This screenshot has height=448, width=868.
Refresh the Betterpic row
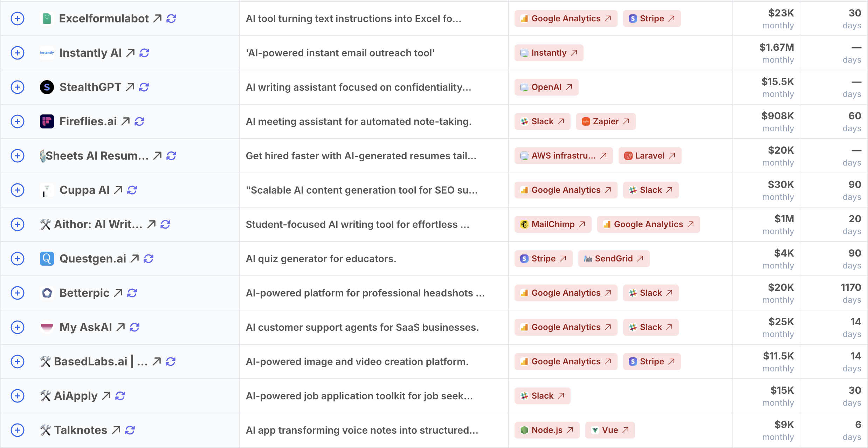(x=132, y=293)
